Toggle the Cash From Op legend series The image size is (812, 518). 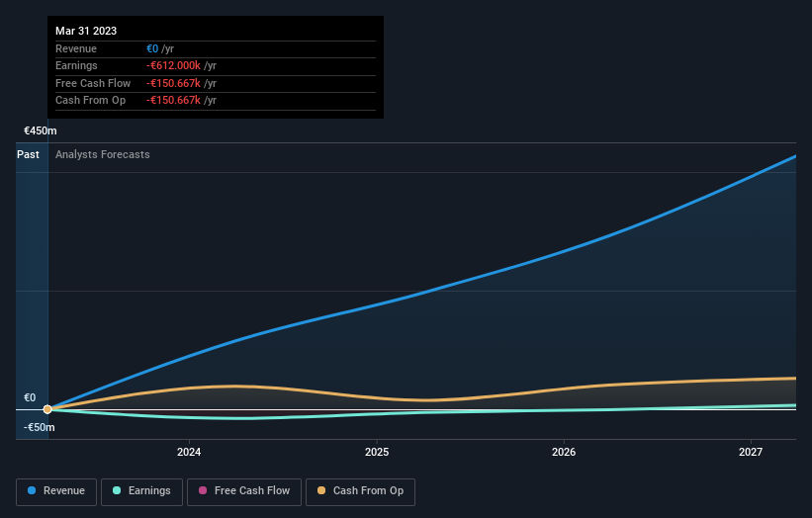coord(360,491)
